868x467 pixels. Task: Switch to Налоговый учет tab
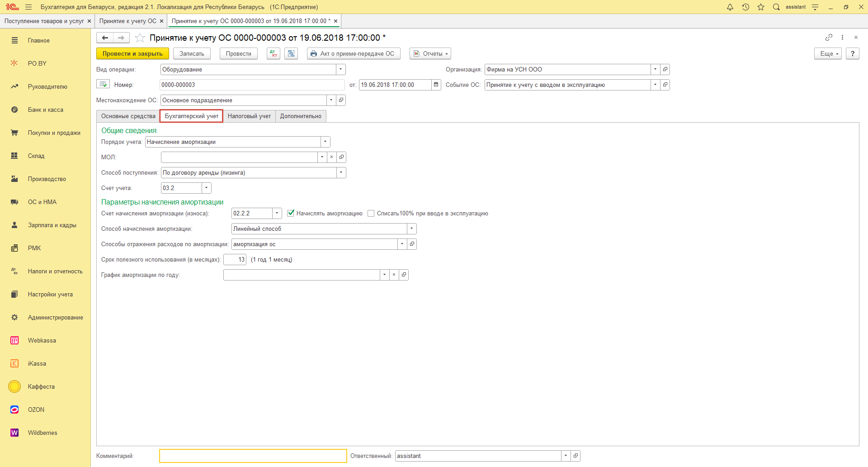(x=249, y=116)
